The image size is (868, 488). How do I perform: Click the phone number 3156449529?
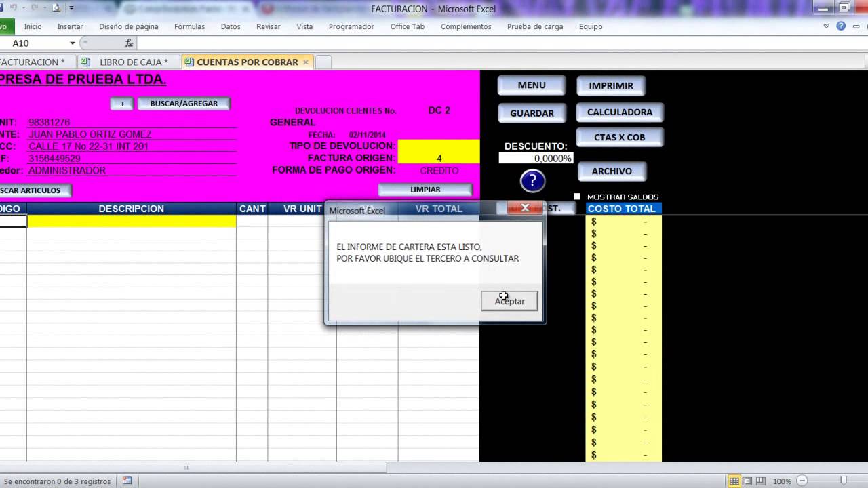[x=54, y=159]
